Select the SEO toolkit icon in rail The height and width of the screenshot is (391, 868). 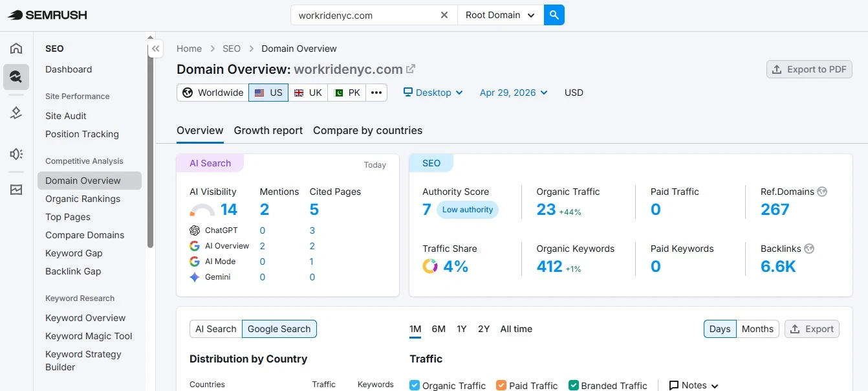click(16, 77)
